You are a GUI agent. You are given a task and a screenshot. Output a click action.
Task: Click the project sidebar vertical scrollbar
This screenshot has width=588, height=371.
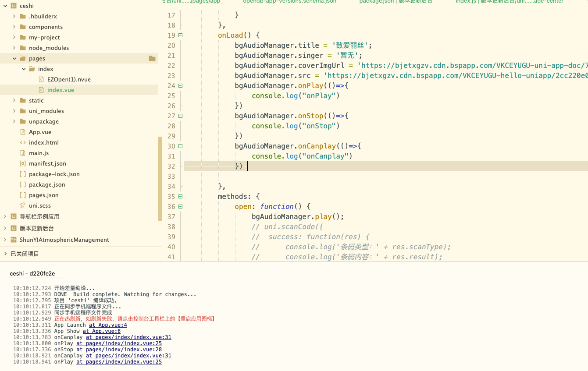pos(160,175)
